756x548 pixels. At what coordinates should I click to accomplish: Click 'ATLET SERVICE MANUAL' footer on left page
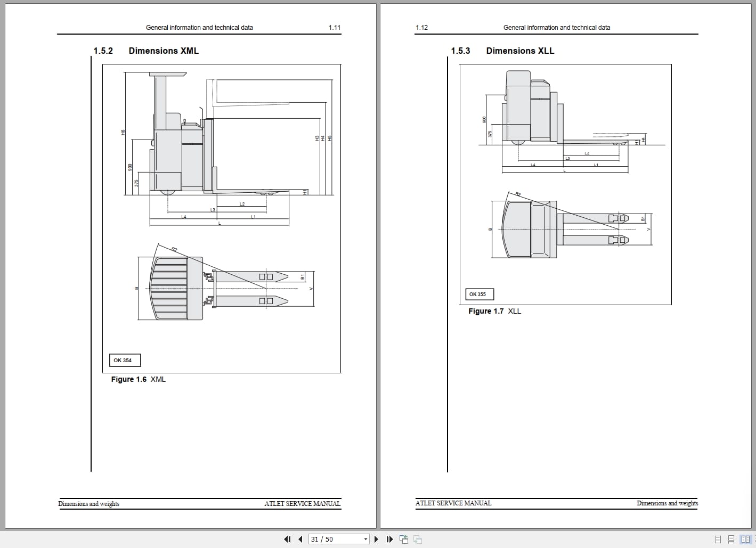pyautogui.click(x=302, y=504)
